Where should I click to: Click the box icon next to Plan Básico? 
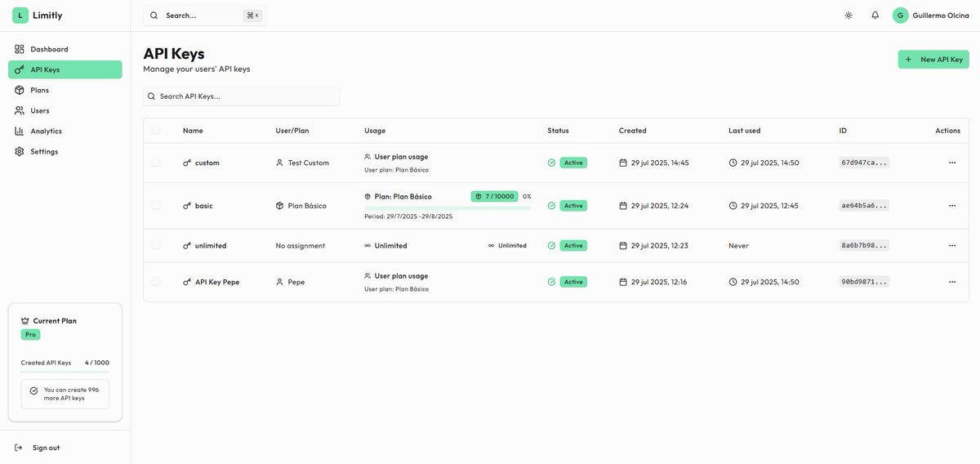click(280, 206)
